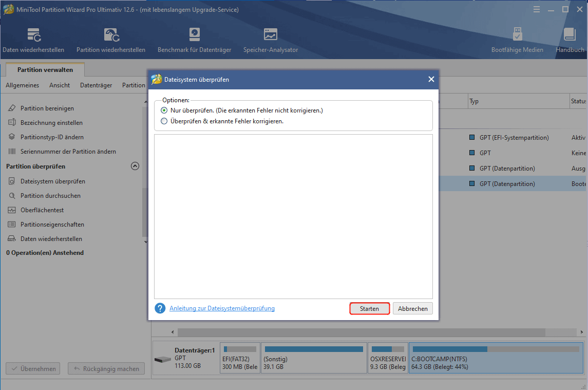Screen dimensions: 588x390
Task: Click the Starten button
Action: (x=369, y=308)
